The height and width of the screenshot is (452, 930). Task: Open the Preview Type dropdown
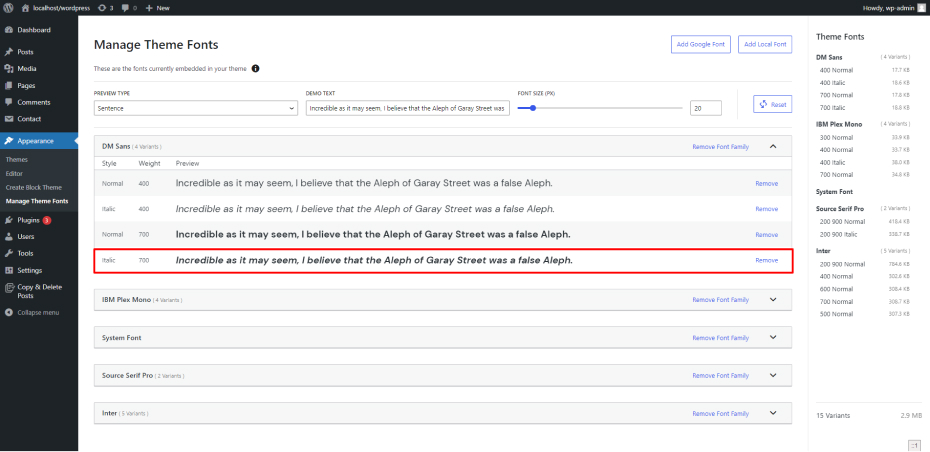[x=195, y=107]
